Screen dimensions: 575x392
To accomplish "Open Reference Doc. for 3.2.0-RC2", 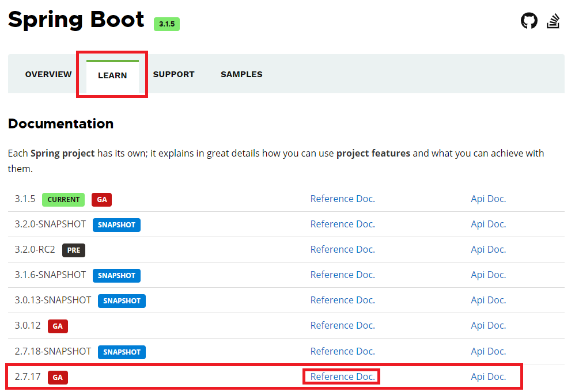I will [x=342, y=249].
